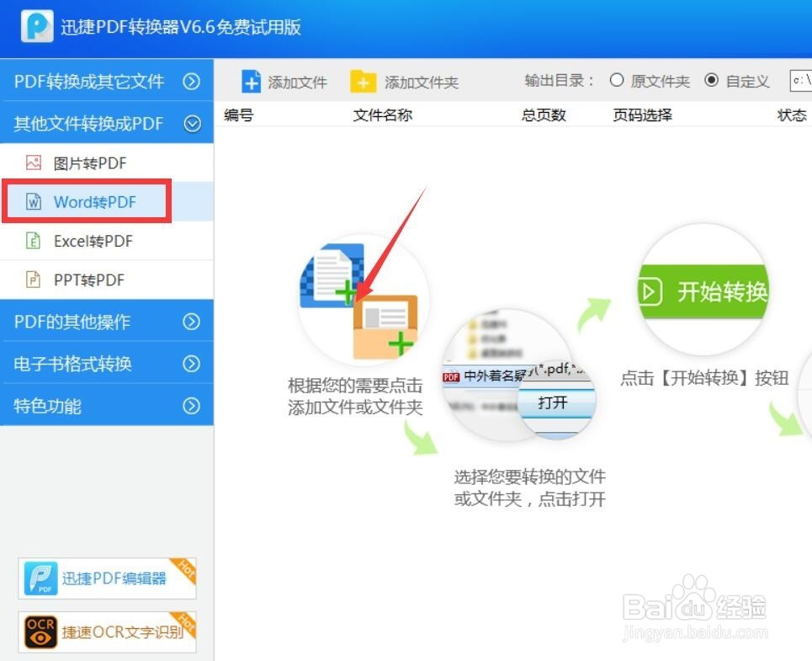812x661 pixels.
Task: Click the 文件名称 column header
Action: pyautogui.click(x=383, y=115)
